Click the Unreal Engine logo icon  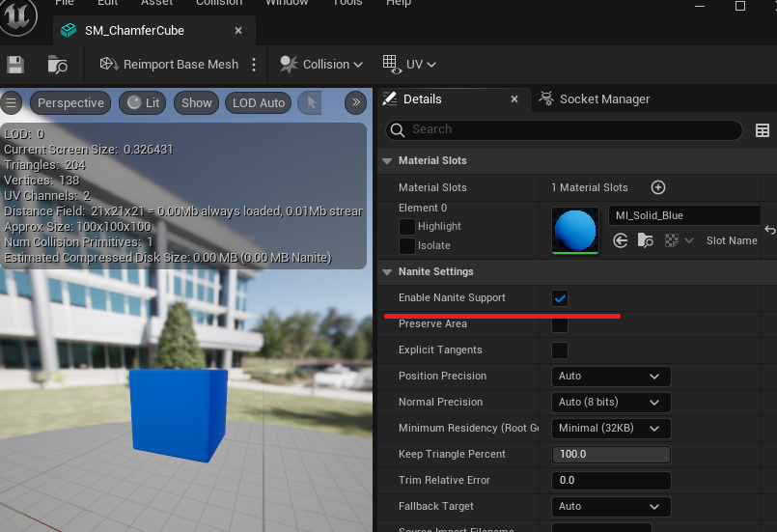coord(18,16)
